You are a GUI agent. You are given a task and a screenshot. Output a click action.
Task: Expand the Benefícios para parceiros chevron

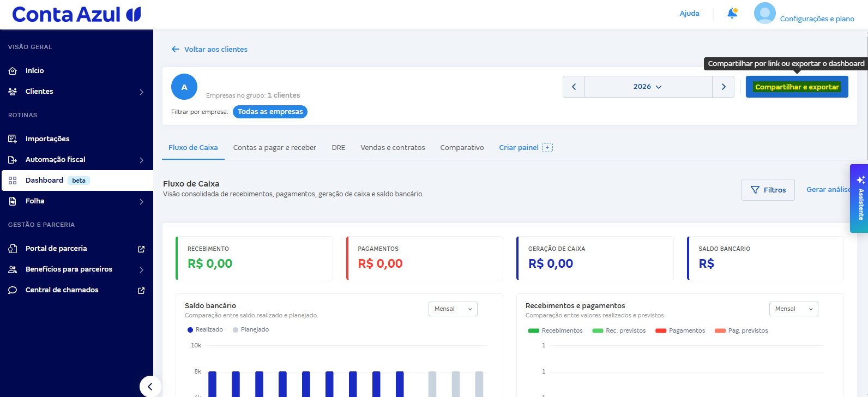point(141,270)
